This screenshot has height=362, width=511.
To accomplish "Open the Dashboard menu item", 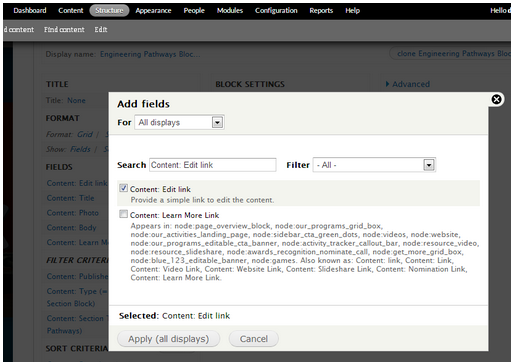I will [x=30, y=11].
